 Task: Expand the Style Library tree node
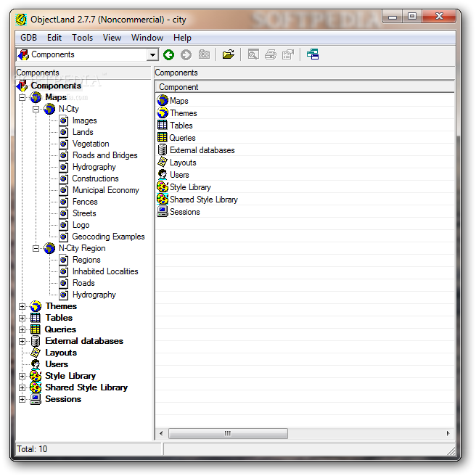(22, 376)
